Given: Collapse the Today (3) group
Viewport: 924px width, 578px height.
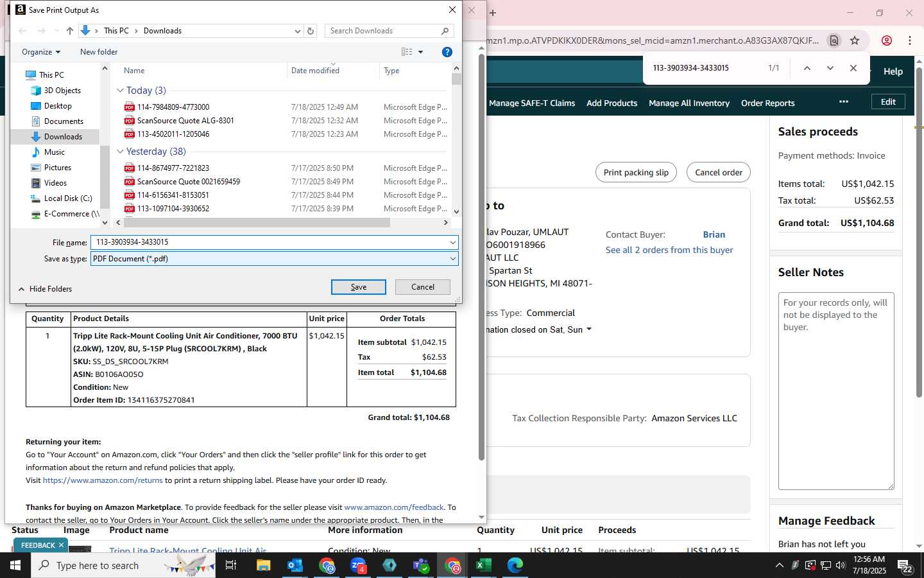Looking at the screenshot, I should click(120, 91).
